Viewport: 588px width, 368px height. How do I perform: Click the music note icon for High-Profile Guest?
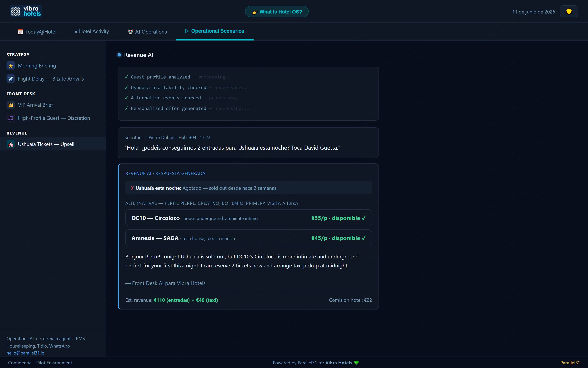pos(11,118)
